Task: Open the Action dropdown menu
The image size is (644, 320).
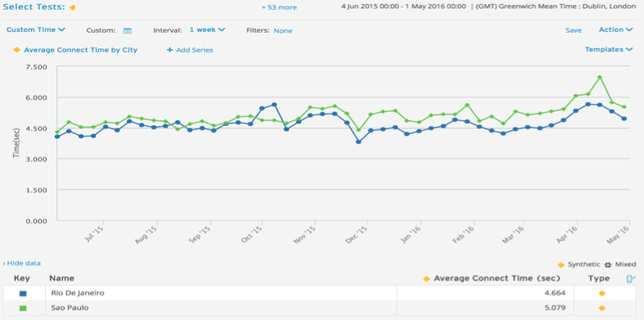Action: (x=615, y=29)
